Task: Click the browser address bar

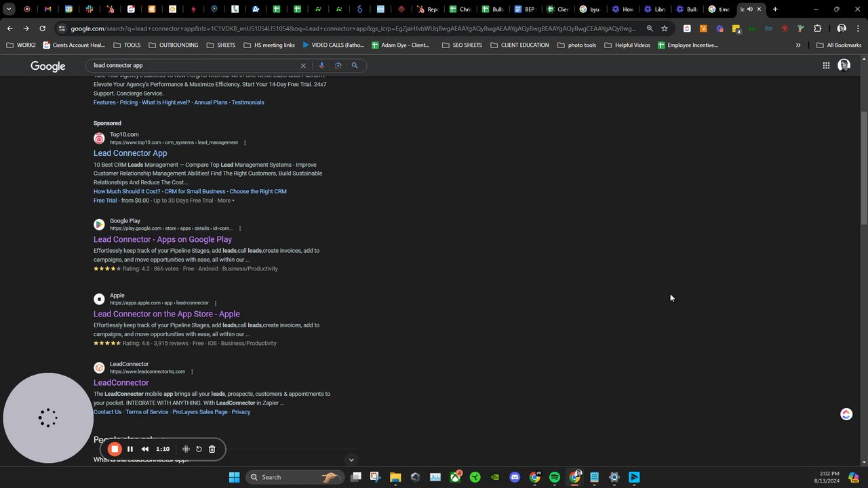Action: (x=353, y=28)
